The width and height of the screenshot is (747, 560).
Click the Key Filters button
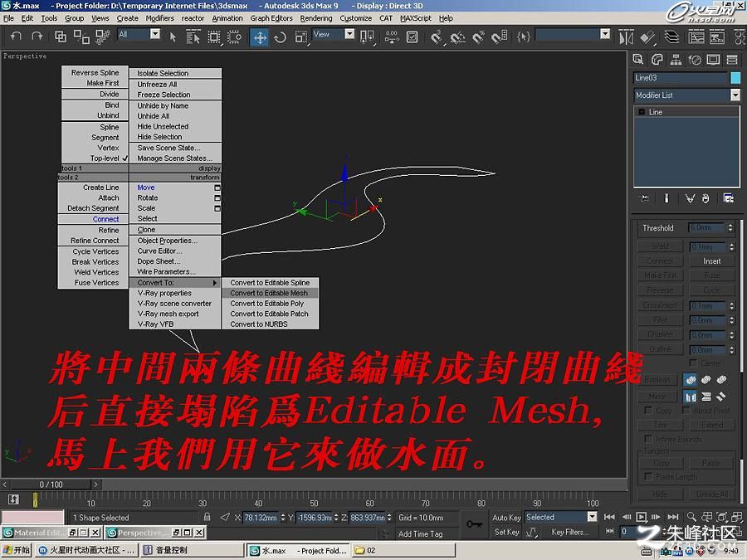click(x=569, y=532)
